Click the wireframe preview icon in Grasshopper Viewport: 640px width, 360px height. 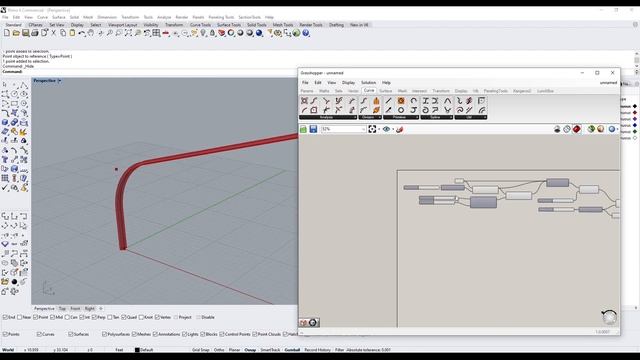click(567, 129)
